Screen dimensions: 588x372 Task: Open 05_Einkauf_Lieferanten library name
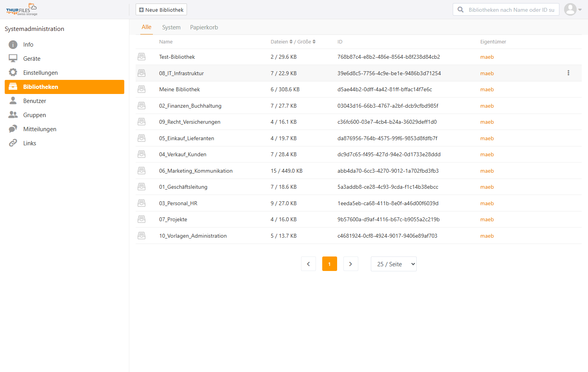[x=187, y=138]
